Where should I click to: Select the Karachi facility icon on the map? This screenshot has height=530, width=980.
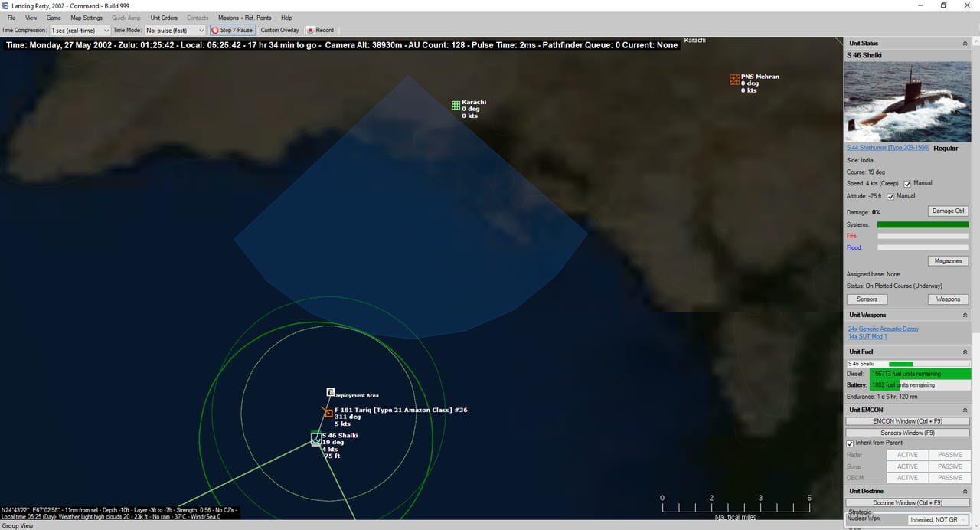tap(456, 106)
